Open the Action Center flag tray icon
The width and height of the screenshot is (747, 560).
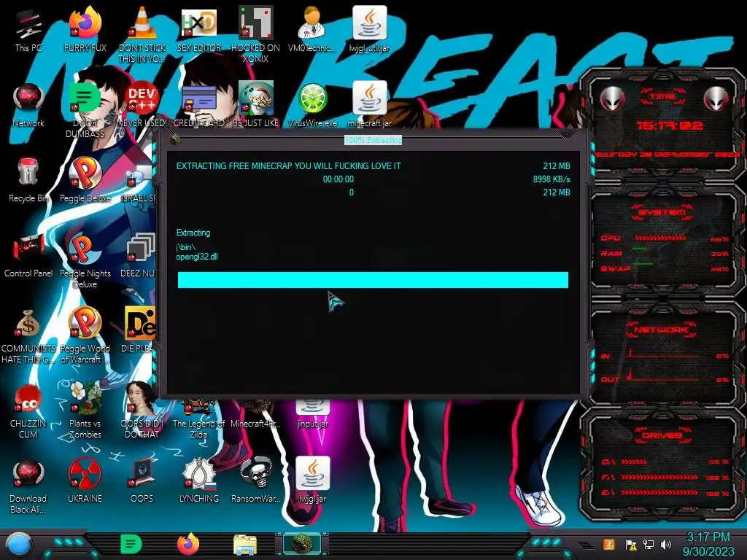point(631,545)
